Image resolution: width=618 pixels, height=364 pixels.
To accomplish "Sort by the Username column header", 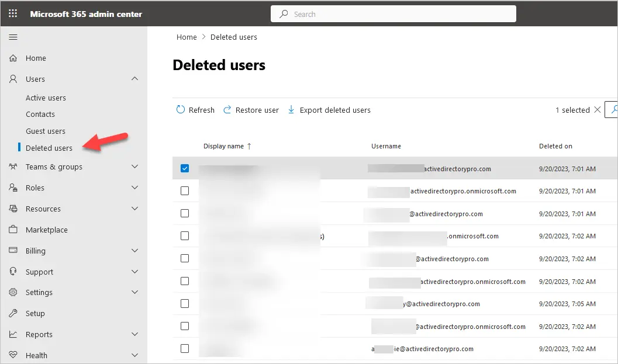I will (x=386, y=146).
